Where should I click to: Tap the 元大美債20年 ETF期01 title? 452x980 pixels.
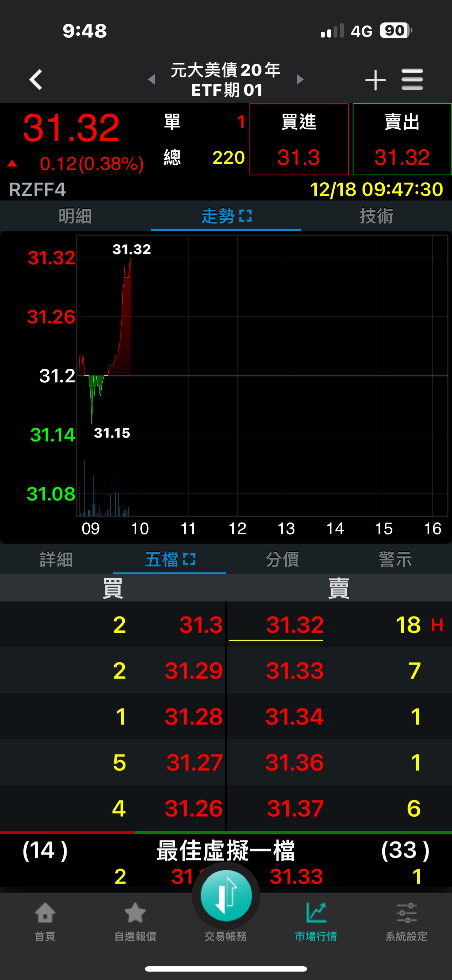pos(226,80)
